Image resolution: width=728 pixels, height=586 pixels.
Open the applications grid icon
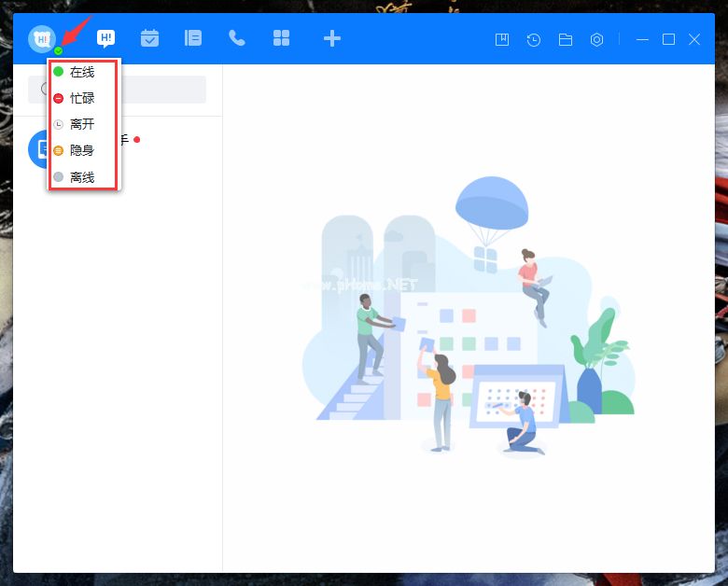tap(281, 38)
